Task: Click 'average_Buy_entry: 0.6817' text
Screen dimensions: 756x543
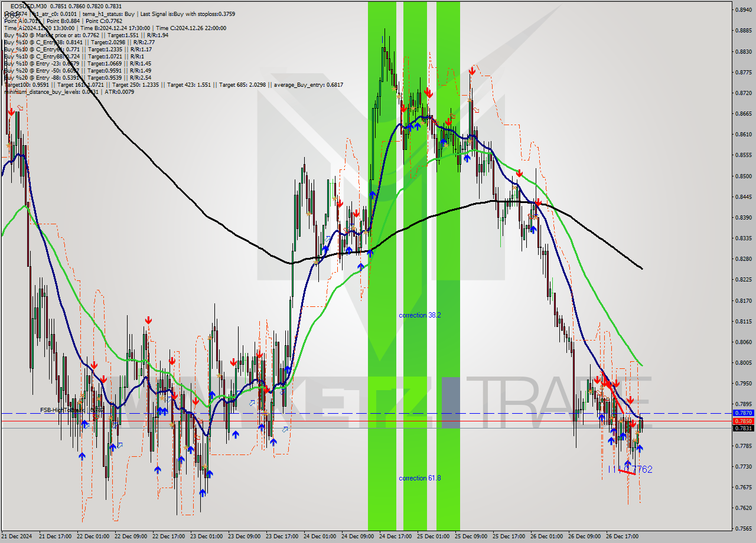Action: tap(308, 84)
